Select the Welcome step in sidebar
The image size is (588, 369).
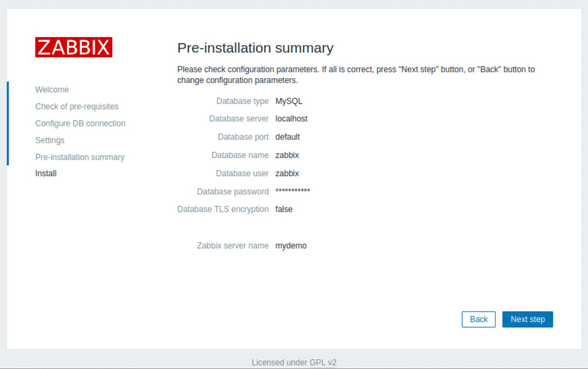[52, 90]
